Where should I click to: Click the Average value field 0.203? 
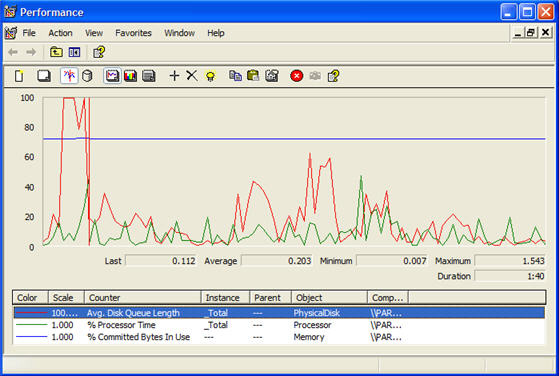(x=277, y=261)
